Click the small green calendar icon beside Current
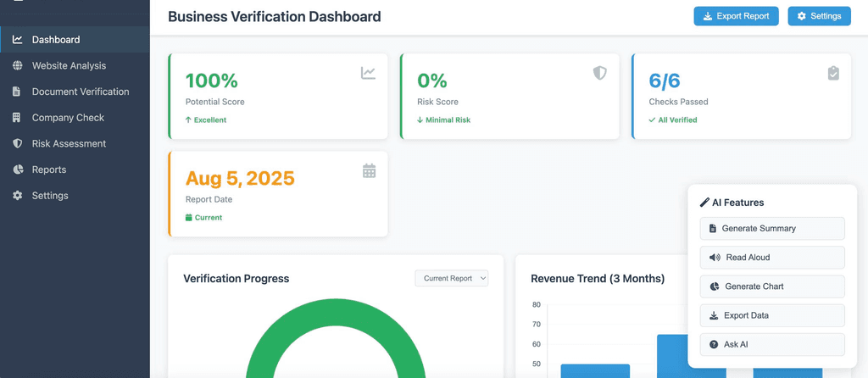The height and width of the screenshot is (378, 868). coord(188,218)
